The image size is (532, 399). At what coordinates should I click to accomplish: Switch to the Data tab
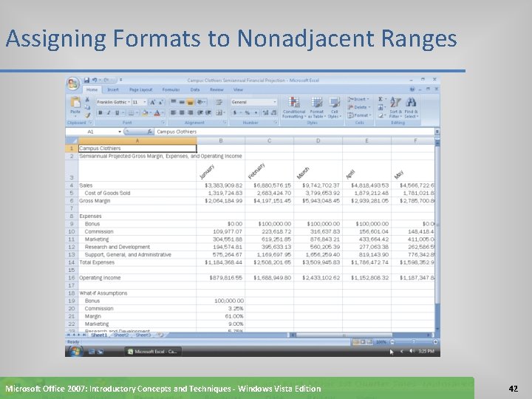195,89
